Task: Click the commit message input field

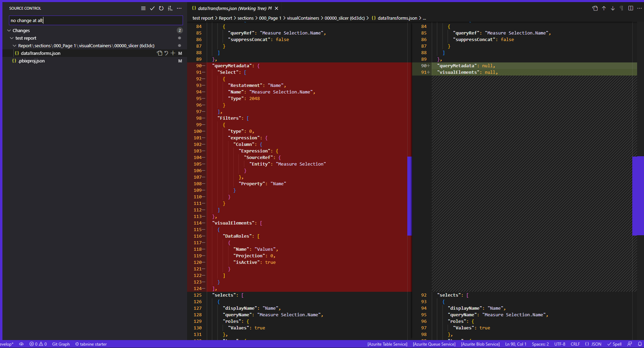Action: pyautogui.click(x=95, y=20)
